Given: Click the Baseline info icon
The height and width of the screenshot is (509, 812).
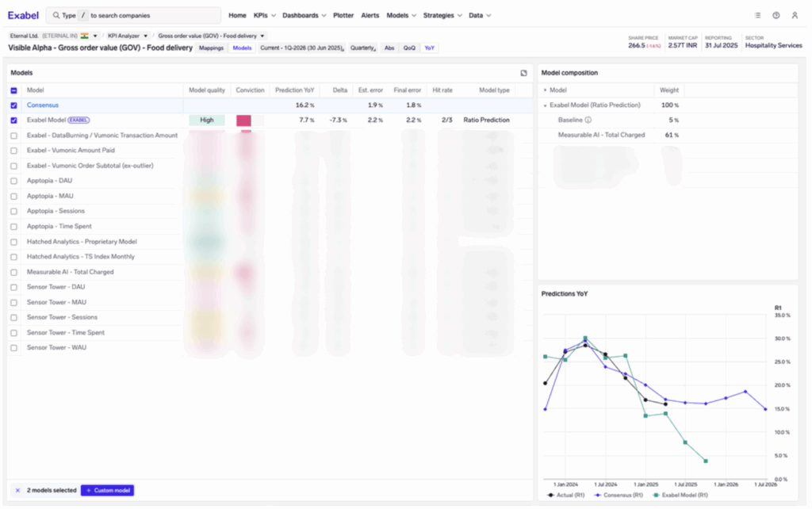Looking at the screenshot, I should tap(588, 121).
